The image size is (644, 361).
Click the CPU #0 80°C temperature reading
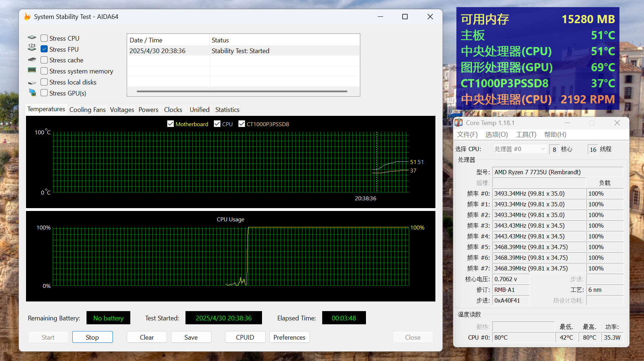[523, 337]
